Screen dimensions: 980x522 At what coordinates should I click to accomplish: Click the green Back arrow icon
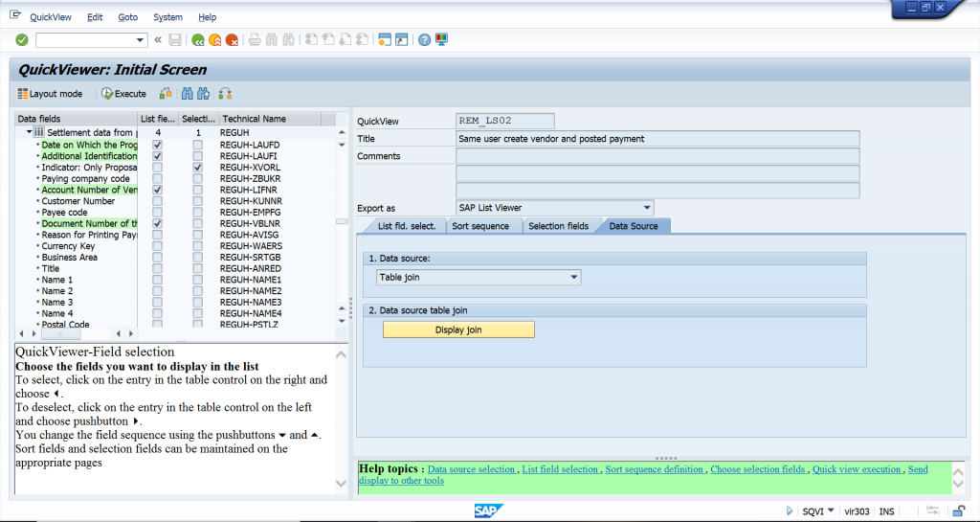point(197,40)
